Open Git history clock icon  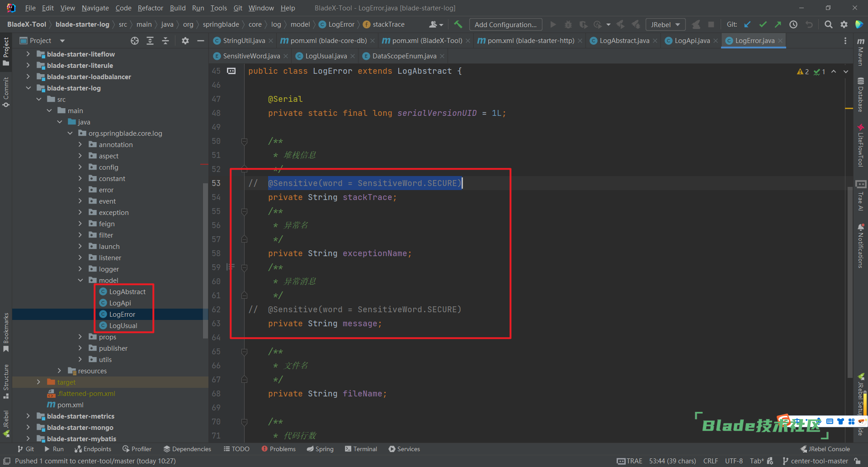click(793, 24)
